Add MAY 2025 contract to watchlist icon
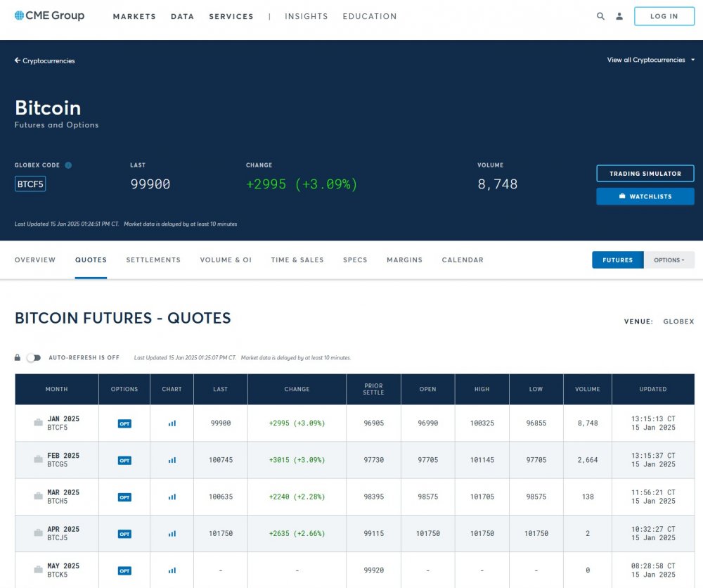 click(x=39, y=570)
